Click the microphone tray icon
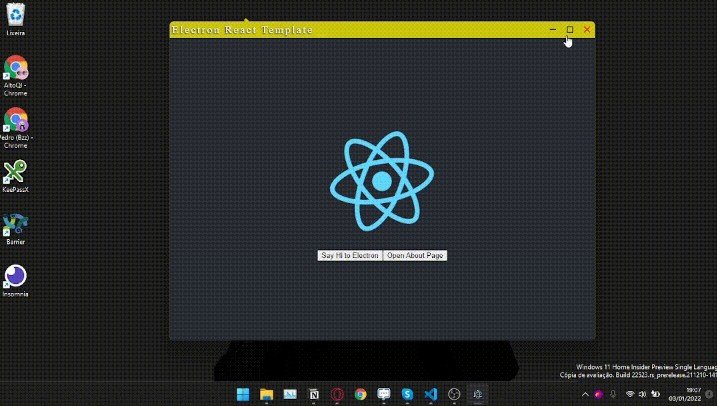 pos(613,394)
